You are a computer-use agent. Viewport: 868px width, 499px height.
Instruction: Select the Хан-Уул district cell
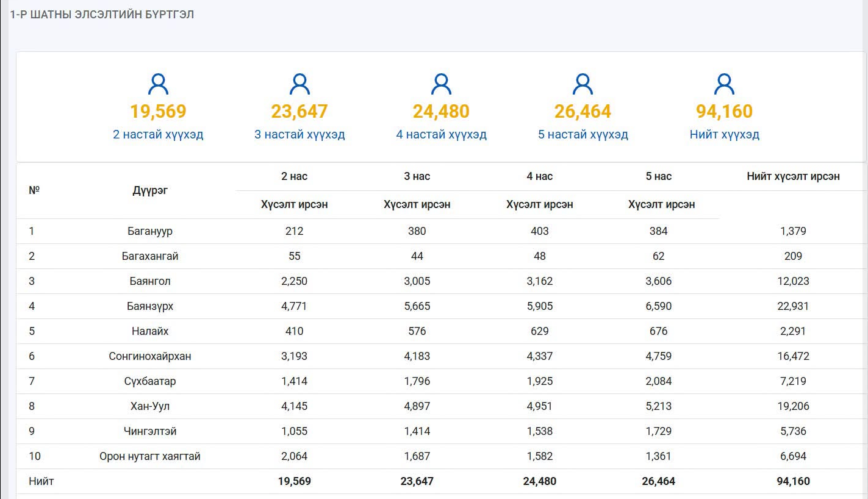pos(150,406)
